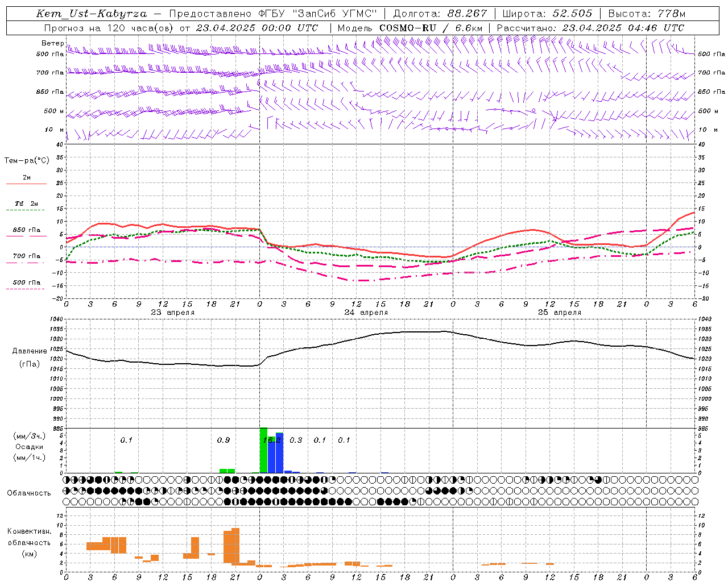Click the (мм/1ч.) precipitation unit label
The image size is (728, 582).
pyautogui.click(x=29, y=458)
